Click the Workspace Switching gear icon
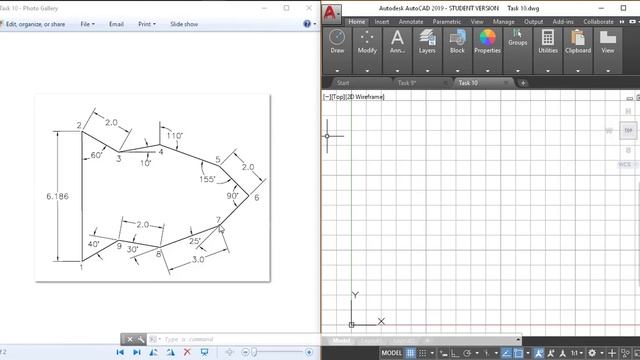This screenshot has width=640, height=360. [x=592, y=353]
